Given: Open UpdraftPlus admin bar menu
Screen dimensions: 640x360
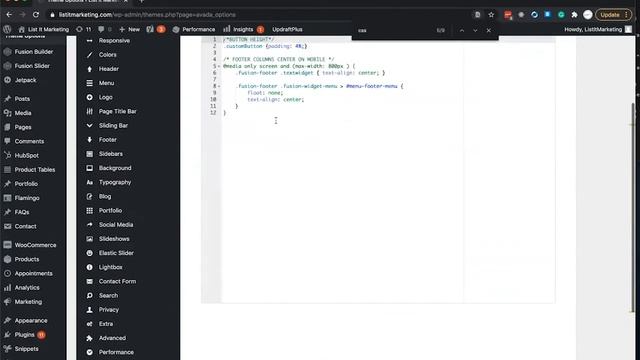Looking at the screenshot, I should [x=287, y=29].
